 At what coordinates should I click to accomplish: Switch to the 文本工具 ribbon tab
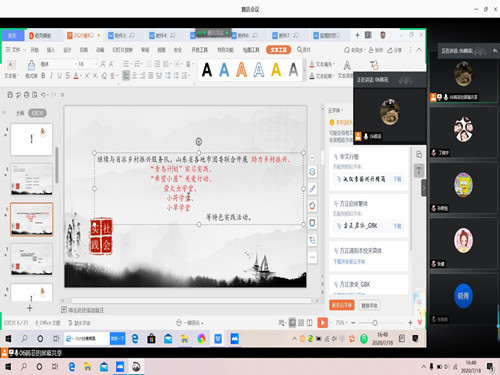[x=278, y=50]
